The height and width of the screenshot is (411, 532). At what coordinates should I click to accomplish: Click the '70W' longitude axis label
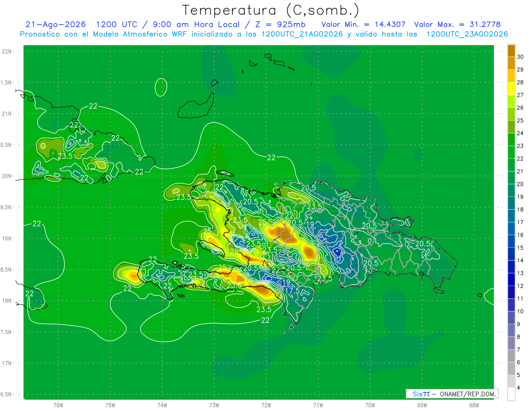coord(370,405)
